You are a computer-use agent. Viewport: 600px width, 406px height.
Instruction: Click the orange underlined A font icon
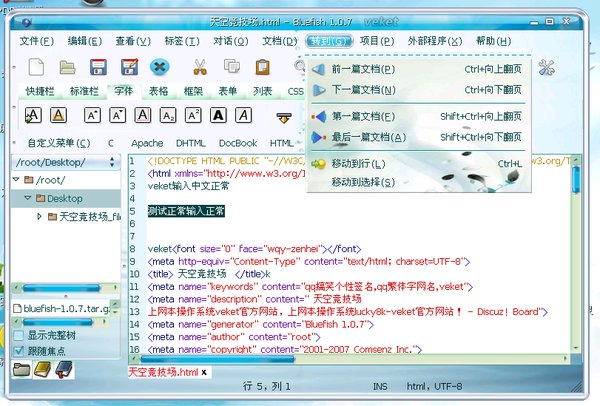coord(59,115)
